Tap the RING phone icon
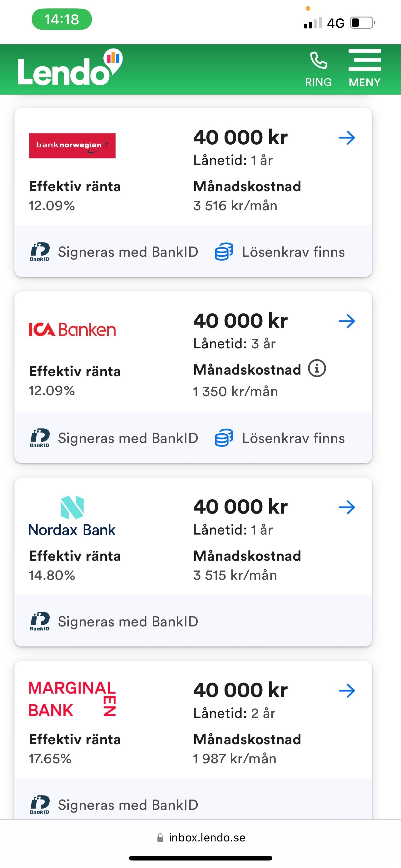Image resolution: width=401 pixels, height=868 pixels. (x=318, y=61)
